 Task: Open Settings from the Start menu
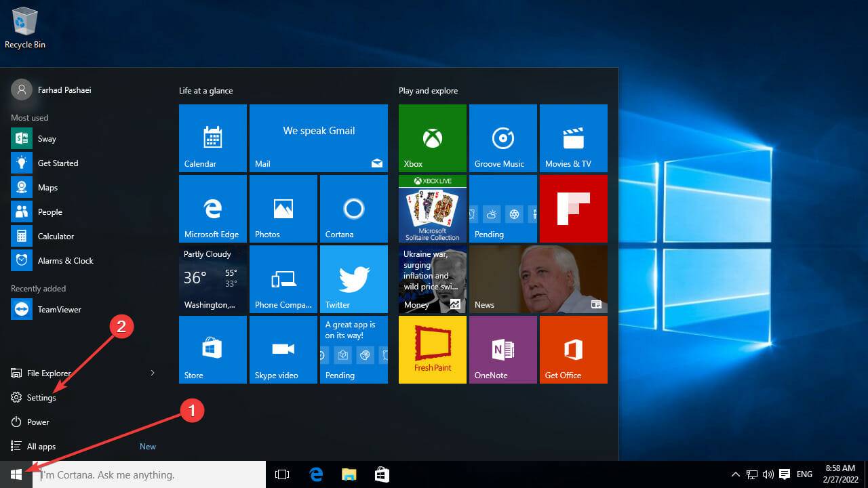click(41, 397)
